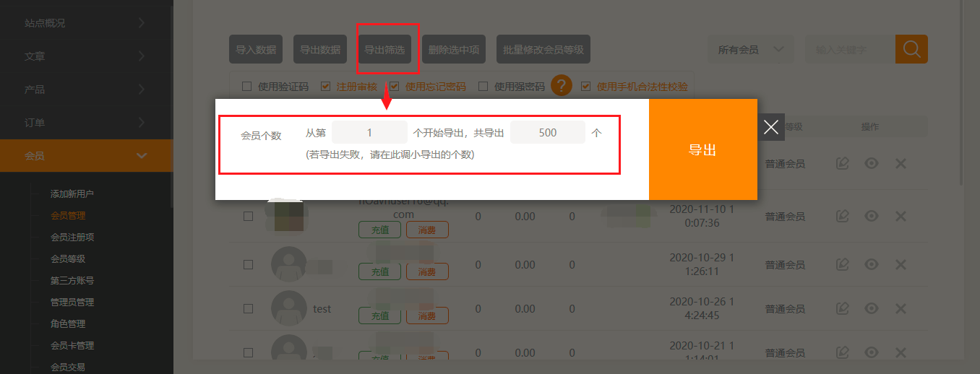Click the 批量修改会员等级 button
The height and width of the screenshot is (374, 980).
tap(543, 50)
